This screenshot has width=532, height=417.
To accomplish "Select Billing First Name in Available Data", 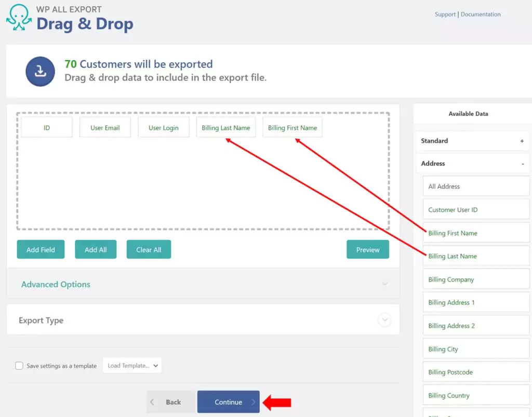I will point(476,233).
